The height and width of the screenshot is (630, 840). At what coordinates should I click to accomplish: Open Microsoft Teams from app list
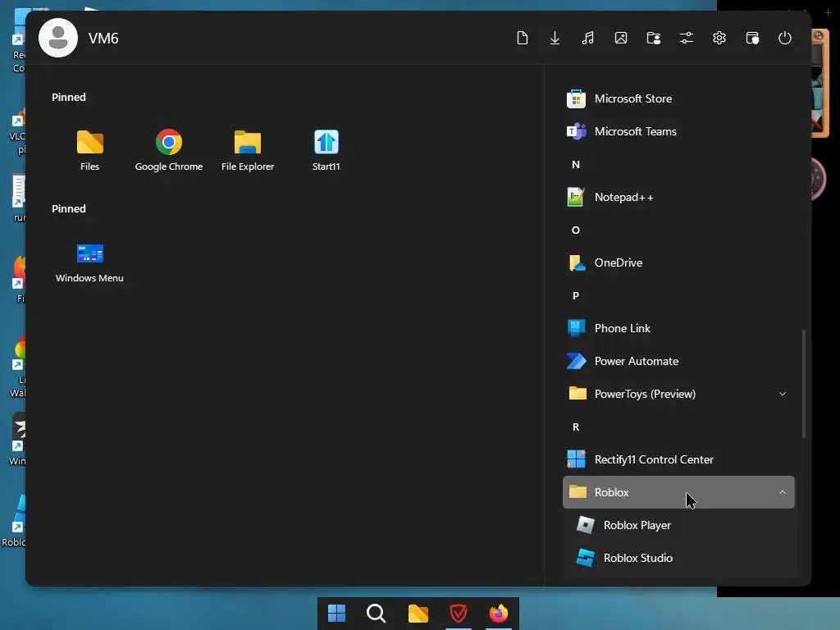678,131
